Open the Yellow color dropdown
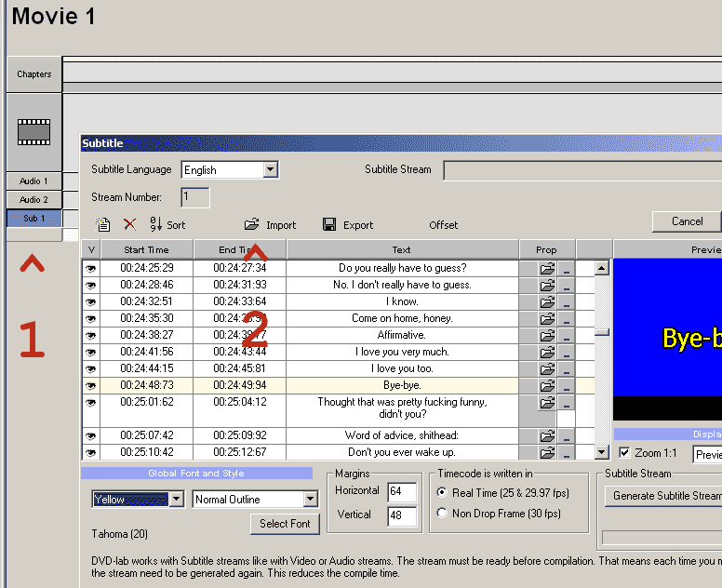The image size is (722, 588). [x=177, y=499]
